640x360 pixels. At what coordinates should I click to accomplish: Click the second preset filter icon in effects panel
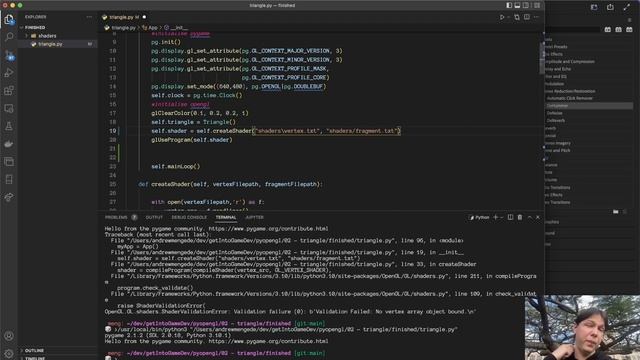618,29
